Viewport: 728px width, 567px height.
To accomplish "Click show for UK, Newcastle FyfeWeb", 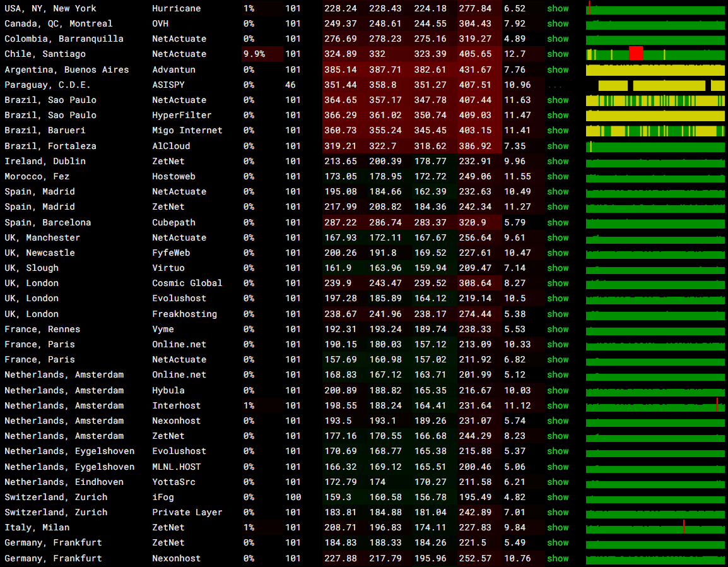I will tap(558, 253).
